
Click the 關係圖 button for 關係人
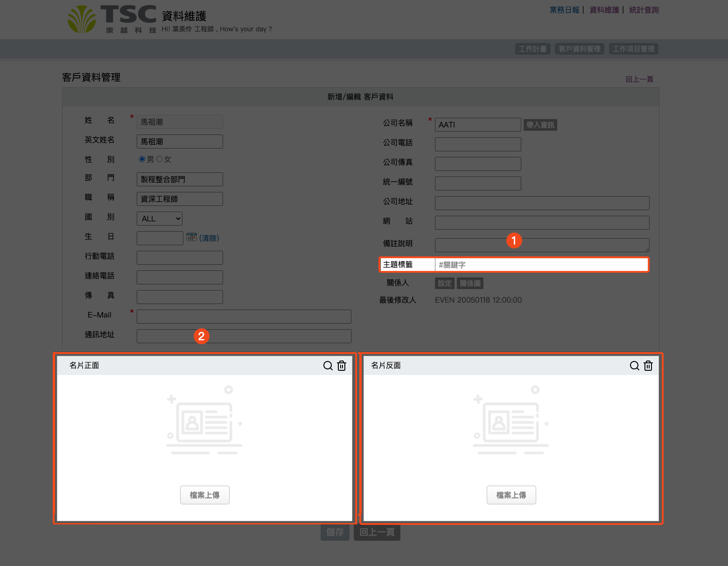470,283
